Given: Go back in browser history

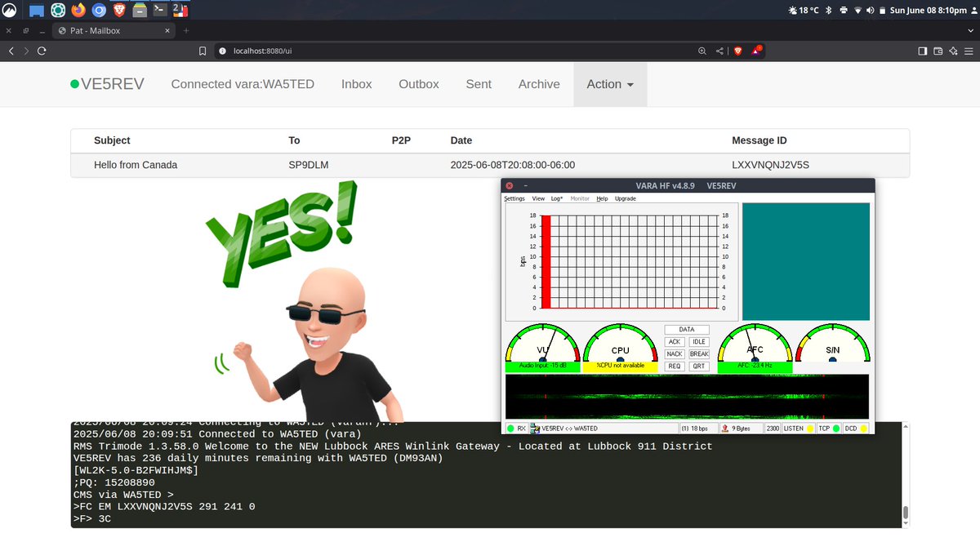Looking at the screenshot, I should 11,51.
